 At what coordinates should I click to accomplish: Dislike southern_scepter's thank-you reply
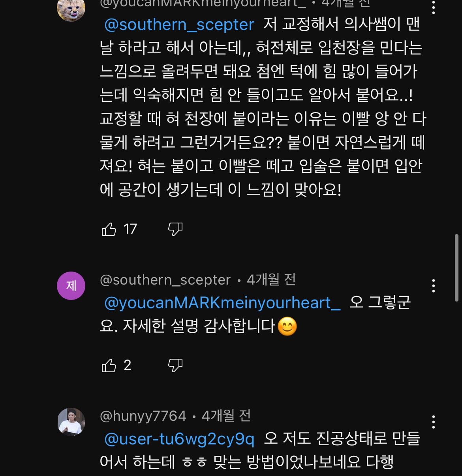[x=175, y=365]
